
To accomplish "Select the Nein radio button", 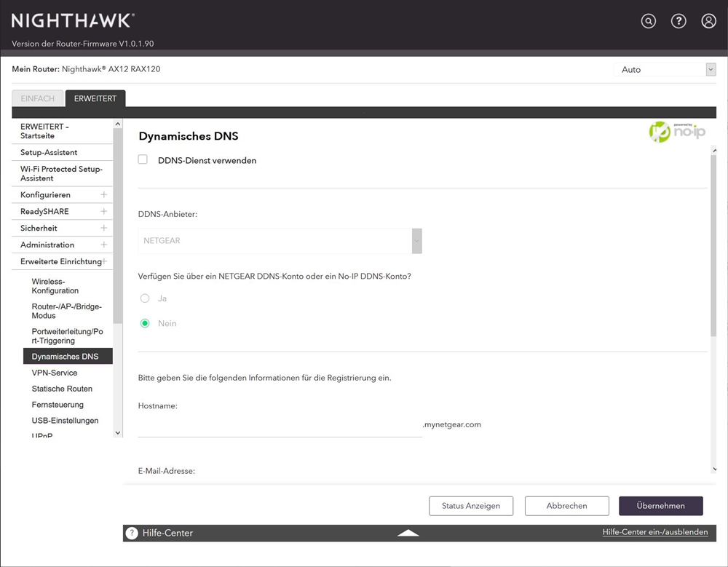I will [145, 323].
